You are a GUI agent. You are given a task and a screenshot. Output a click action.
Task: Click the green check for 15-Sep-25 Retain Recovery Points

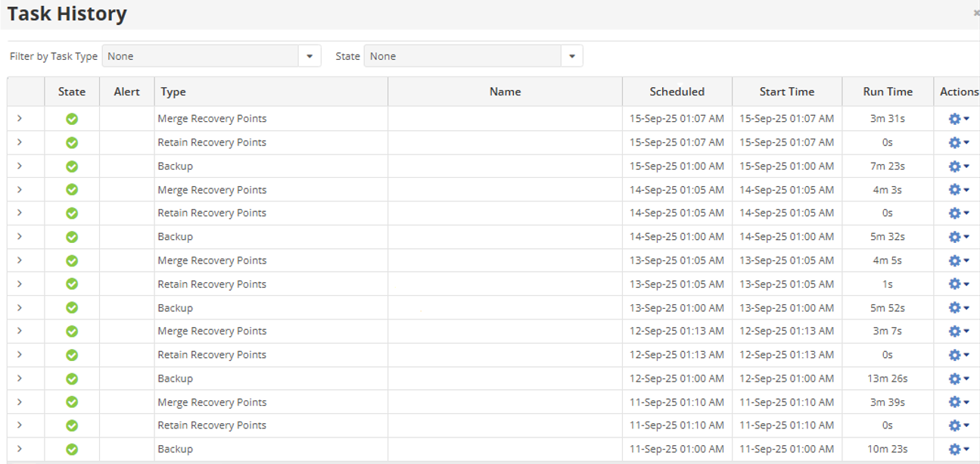pos(72,142)
